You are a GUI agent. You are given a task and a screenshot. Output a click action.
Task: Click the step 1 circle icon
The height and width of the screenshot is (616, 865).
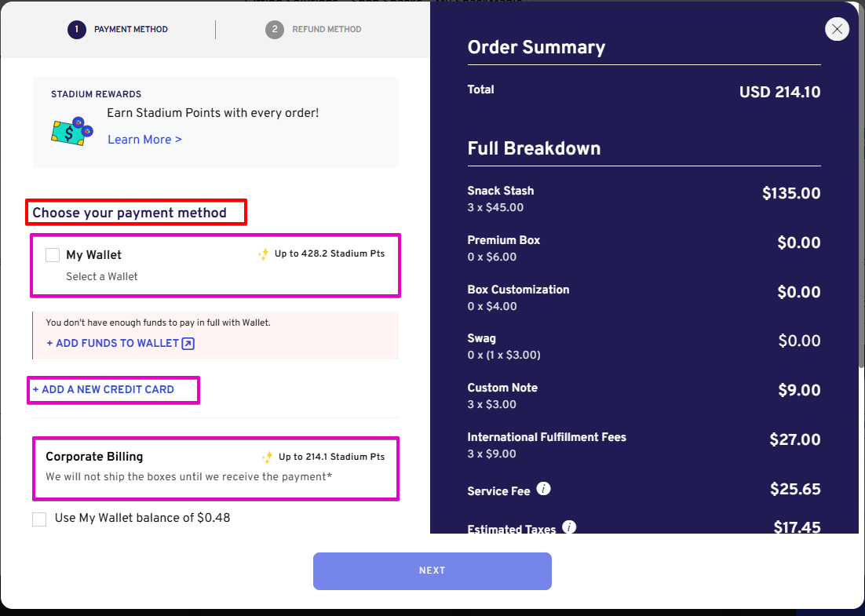pos(77,30)
